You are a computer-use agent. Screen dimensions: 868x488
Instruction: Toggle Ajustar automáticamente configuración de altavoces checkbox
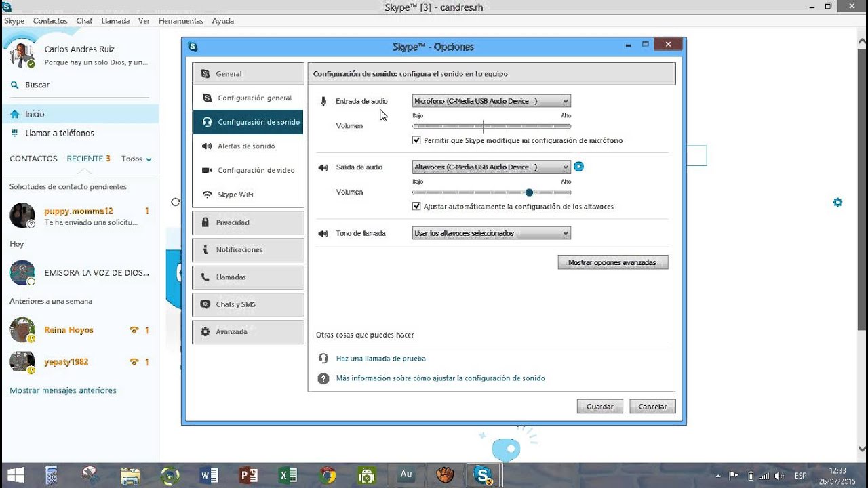416,206
